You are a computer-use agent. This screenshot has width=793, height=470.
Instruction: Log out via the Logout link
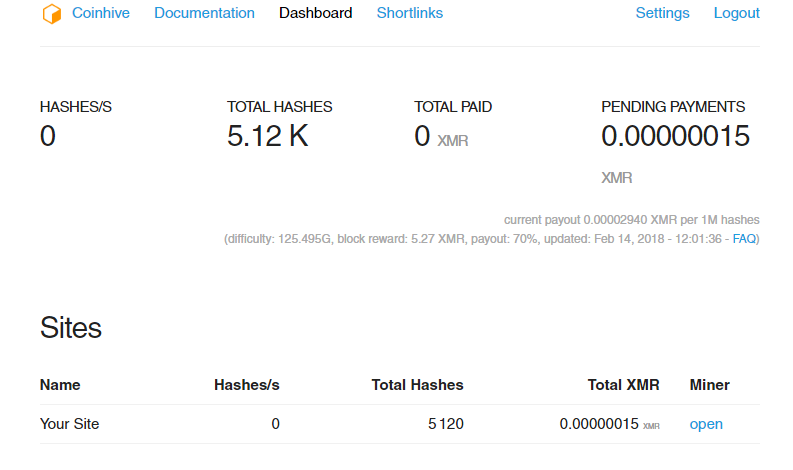coord(736,13)
